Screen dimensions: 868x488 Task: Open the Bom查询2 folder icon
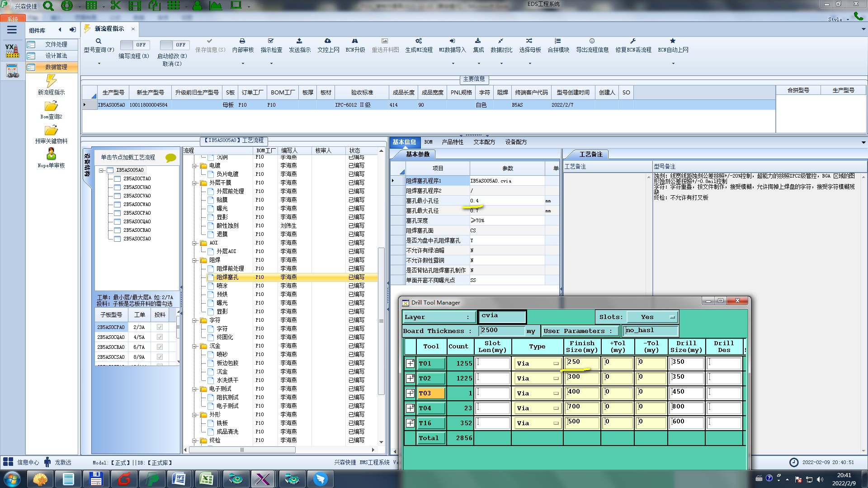click(x=51, y=106)
